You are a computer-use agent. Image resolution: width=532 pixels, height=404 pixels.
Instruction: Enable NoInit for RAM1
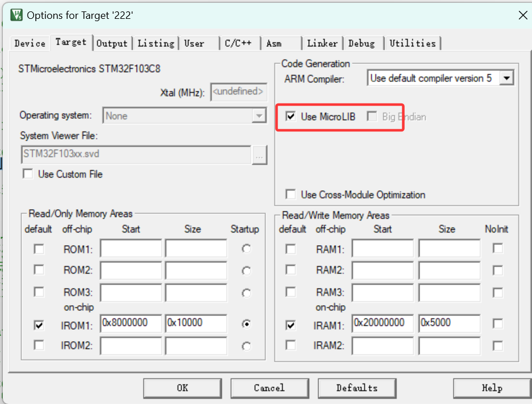pos(498,249)
